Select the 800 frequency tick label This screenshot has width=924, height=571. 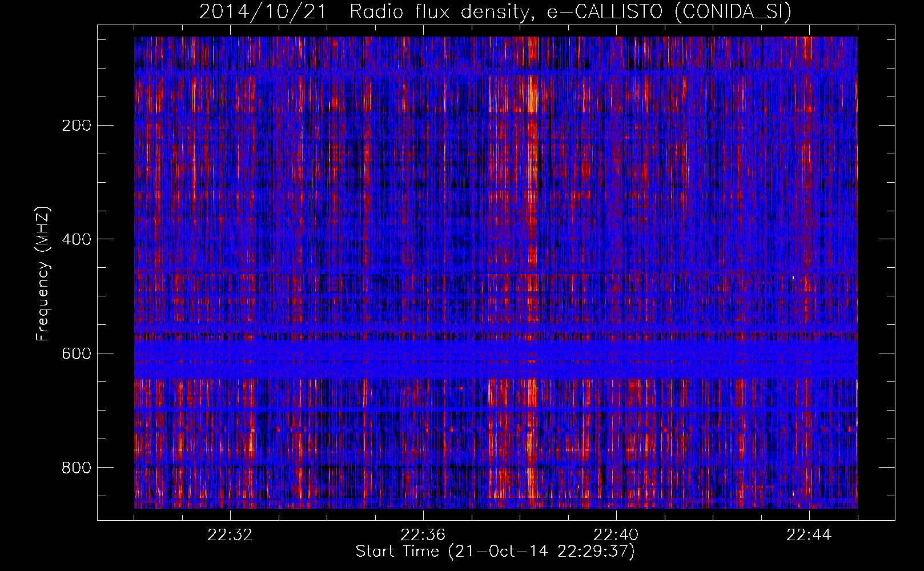pos(77,468)
